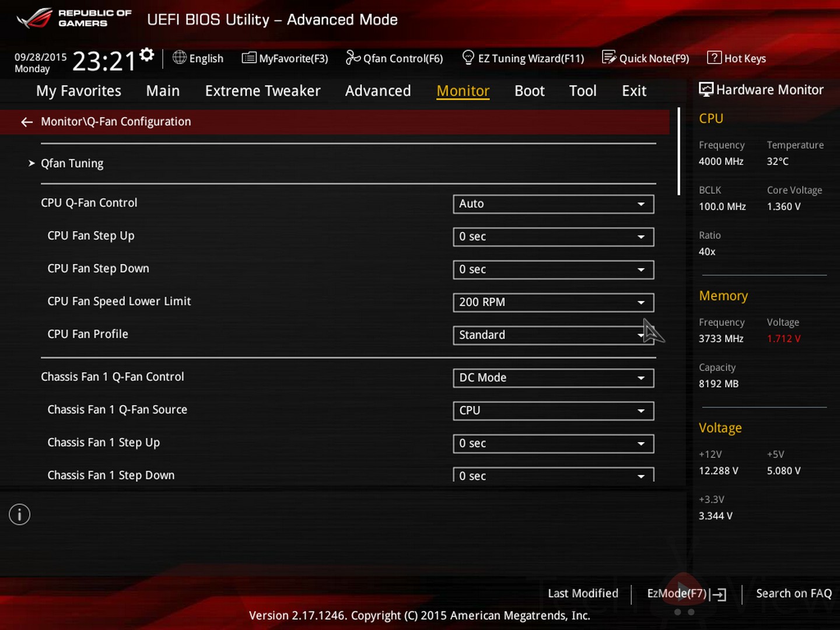Click CPU frequency value 4000 MHz

pos(721,161)
